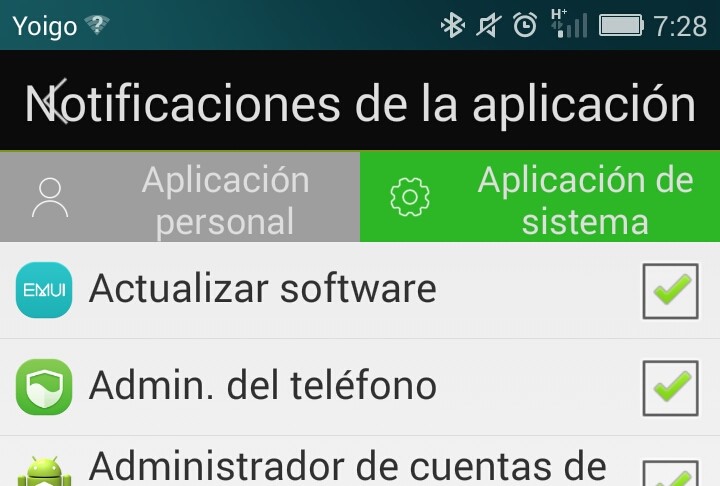720x486 pixels.
Task: Tap the H+ signal strength bars
Action: 569,24
